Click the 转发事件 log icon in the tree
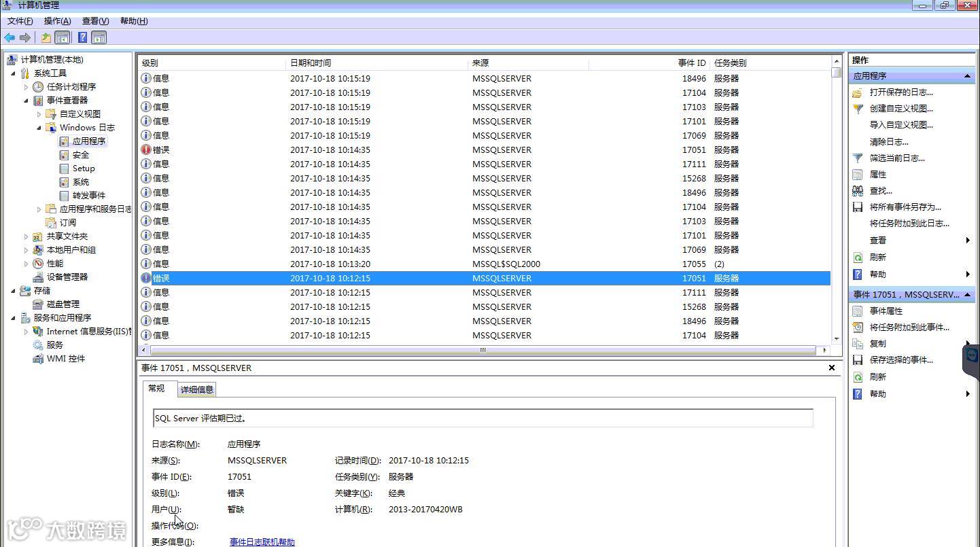The image size is (980, 547). click(65, 196)
